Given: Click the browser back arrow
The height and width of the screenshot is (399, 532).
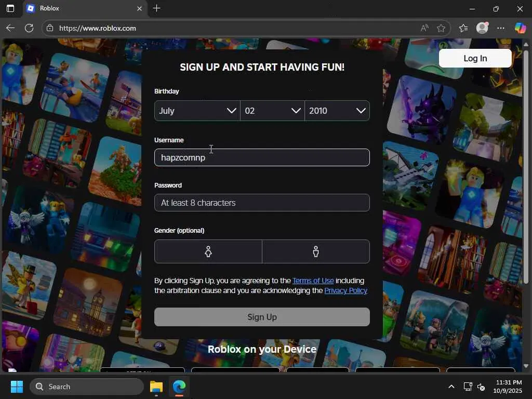Looking at the screenshot, I should (x=10, y=28).
